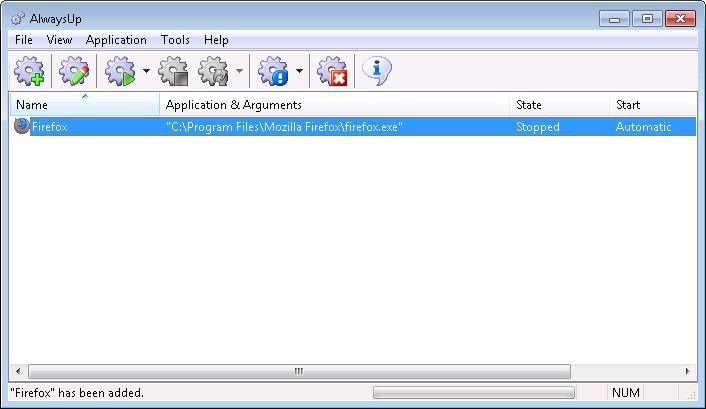This screenshot has height=409, width=706.
Task: Open the Restart application dropdown arrow
Action: click(x=240, y=71)
